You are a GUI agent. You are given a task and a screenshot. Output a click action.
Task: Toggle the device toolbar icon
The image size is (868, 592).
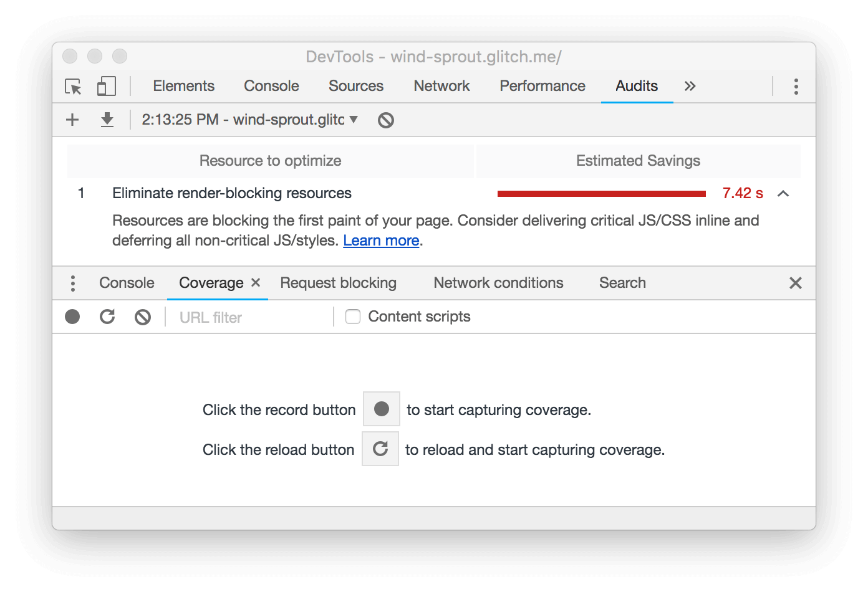(x=106, y=86)
